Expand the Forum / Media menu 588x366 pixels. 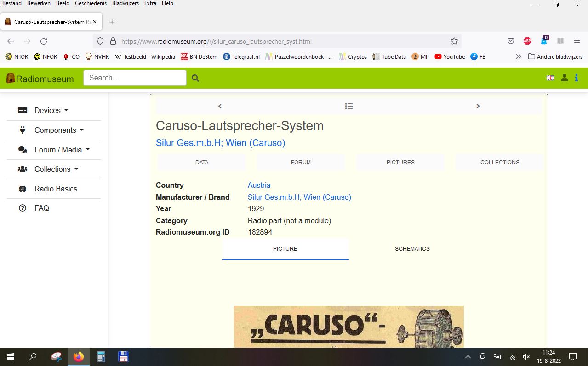click(54, 150)
